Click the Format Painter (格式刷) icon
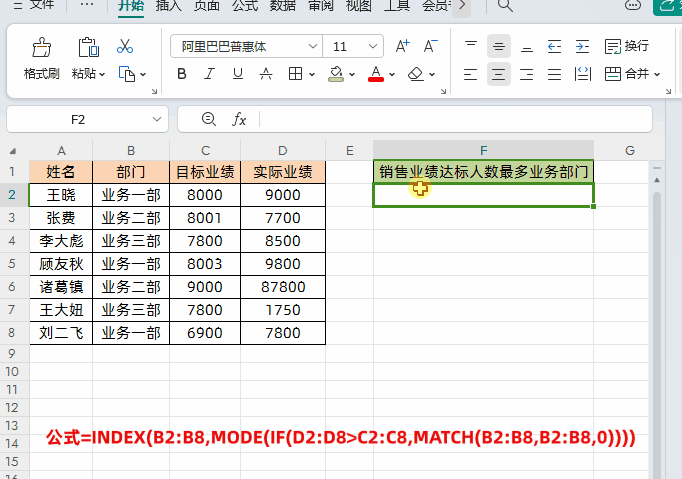682x479 pixels. [42, 47]
